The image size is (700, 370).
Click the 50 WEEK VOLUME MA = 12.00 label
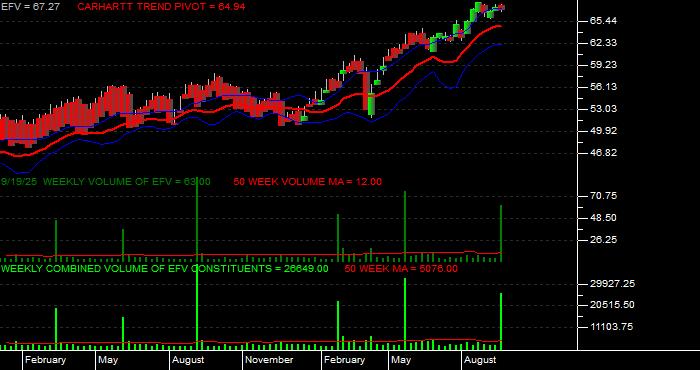[308, 182]
